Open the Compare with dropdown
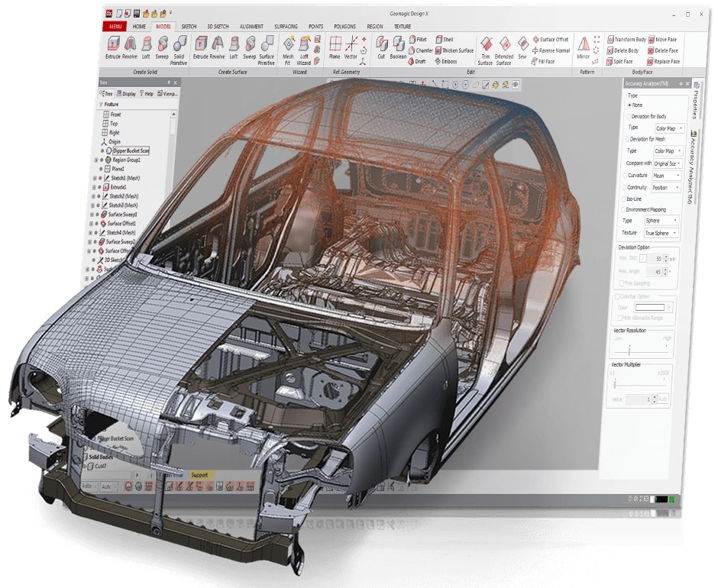Image resolution: width=718 pixels, height=588 pixels. (668, 163)
